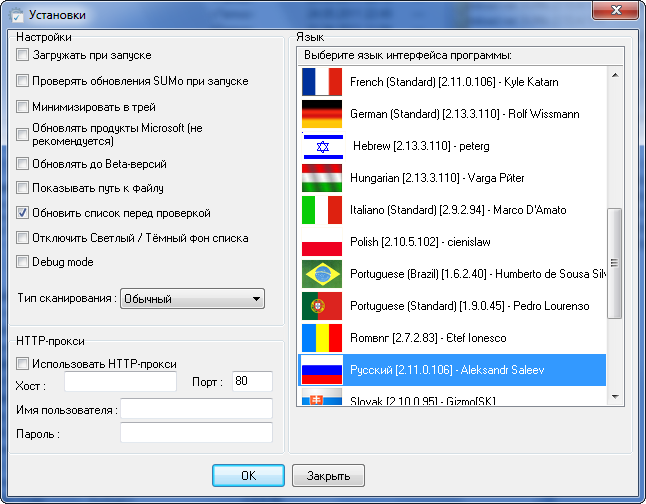Close the Установки dialog window
The width and height of the screenshot is (646, 504).
coord(616,10)
